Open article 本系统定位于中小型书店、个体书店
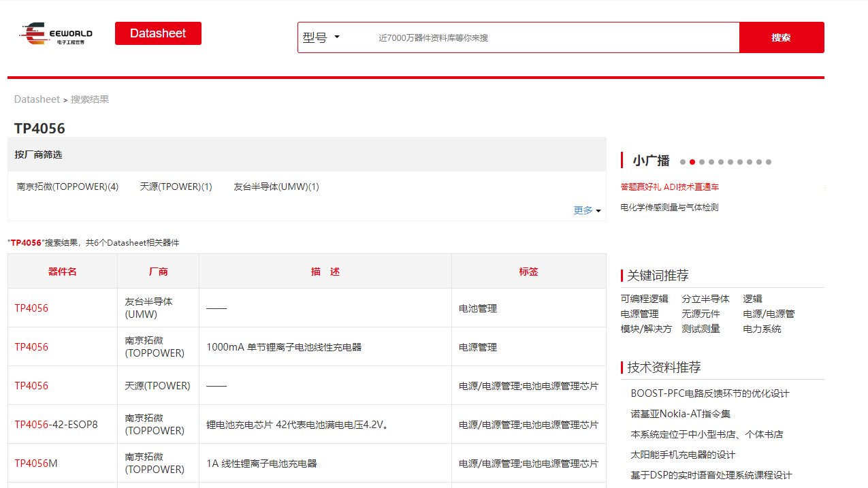868x488 pixels. [x=707, y=434]
